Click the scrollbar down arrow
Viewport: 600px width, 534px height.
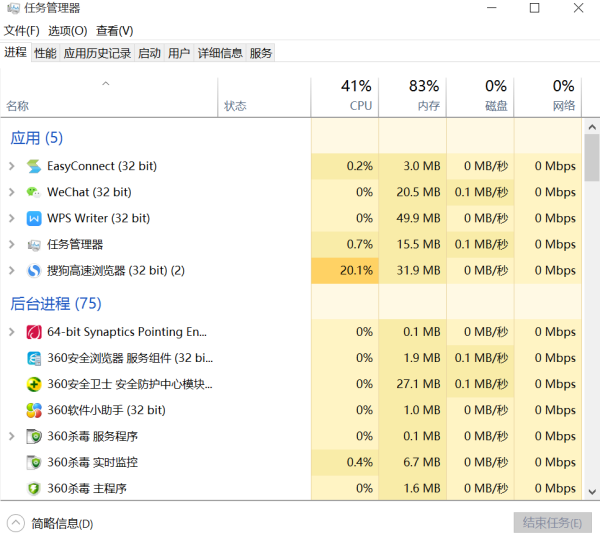tap(592, 492)
